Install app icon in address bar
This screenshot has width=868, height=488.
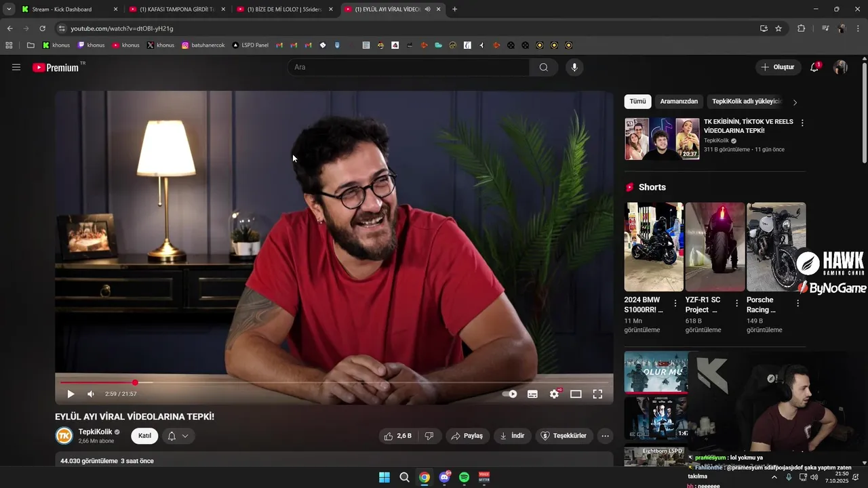click(x=764, y=28)
